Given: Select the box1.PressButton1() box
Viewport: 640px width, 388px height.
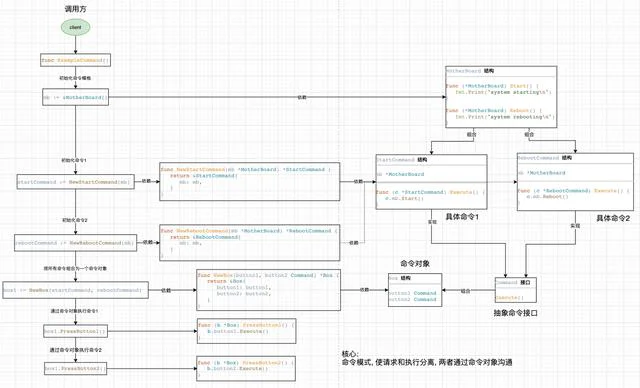Looking at the screenshot, I should coord(76,331).
